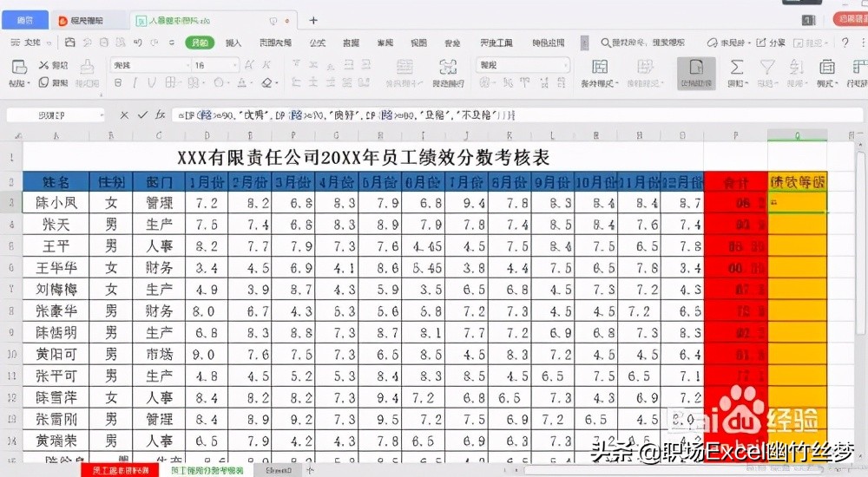
Task: Click into the formula bar IF formula
Action: coord(346,115)
